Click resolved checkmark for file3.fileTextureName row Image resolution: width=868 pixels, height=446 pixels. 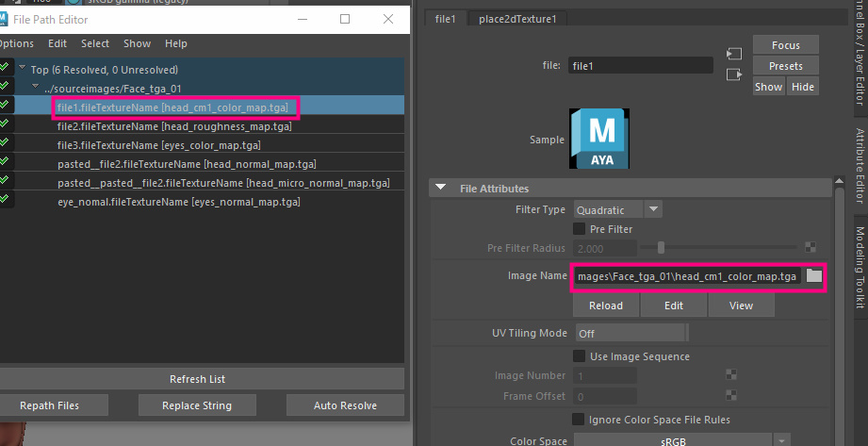point(5,141)
